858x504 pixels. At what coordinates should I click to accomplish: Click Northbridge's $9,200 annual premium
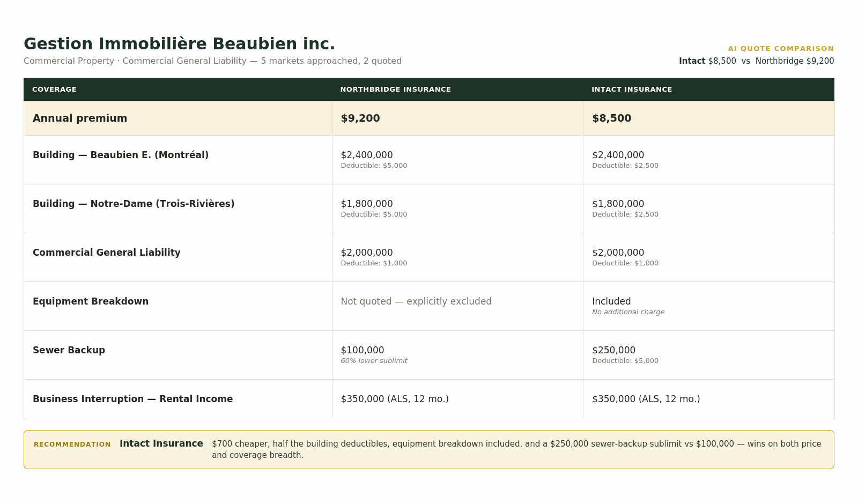360,118
